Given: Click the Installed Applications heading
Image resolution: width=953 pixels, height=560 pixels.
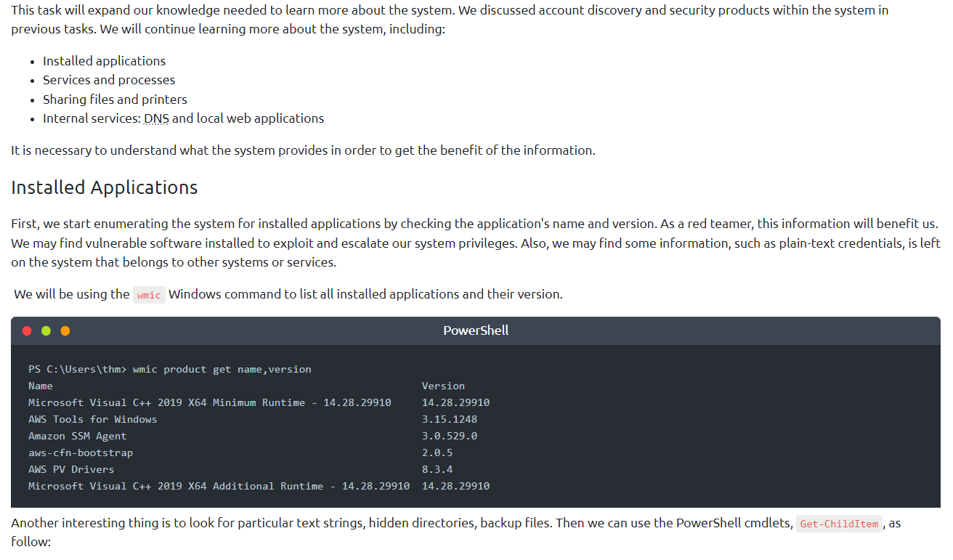Looking at the screenshot, I should tap(105, 187).
